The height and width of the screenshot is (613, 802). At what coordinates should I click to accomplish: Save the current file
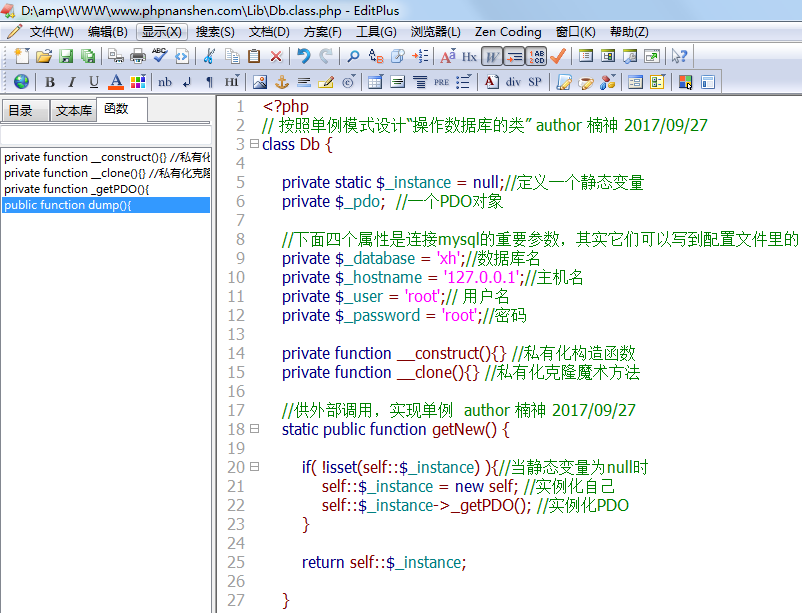click(66, 56)
